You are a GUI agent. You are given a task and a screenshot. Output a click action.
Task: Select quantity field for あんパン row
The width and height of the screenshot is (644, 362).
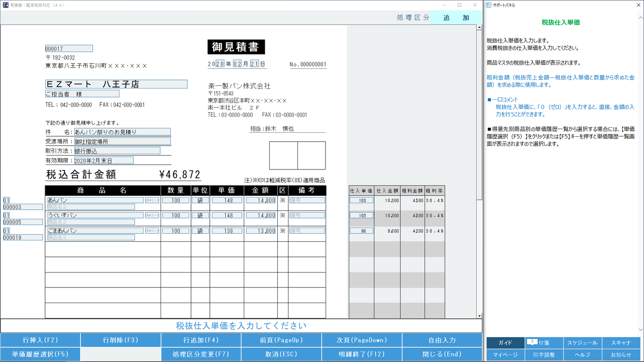[x=176, y=200]
